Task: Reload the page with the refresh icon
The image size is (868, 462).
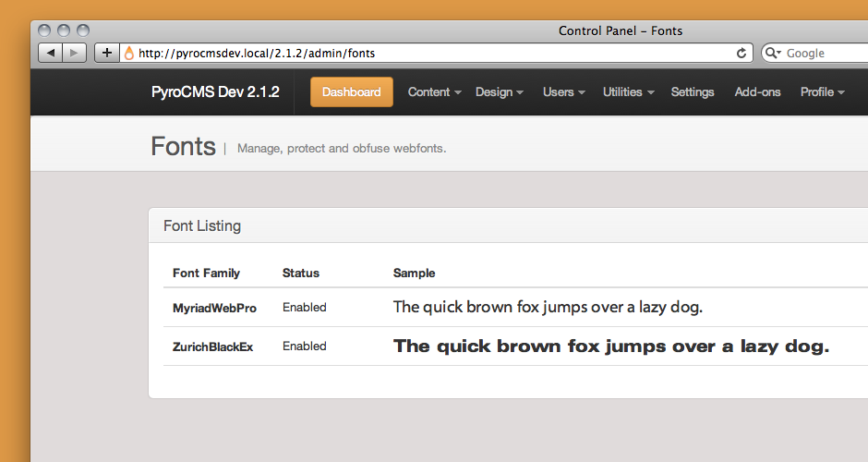Action: [741, 54]
